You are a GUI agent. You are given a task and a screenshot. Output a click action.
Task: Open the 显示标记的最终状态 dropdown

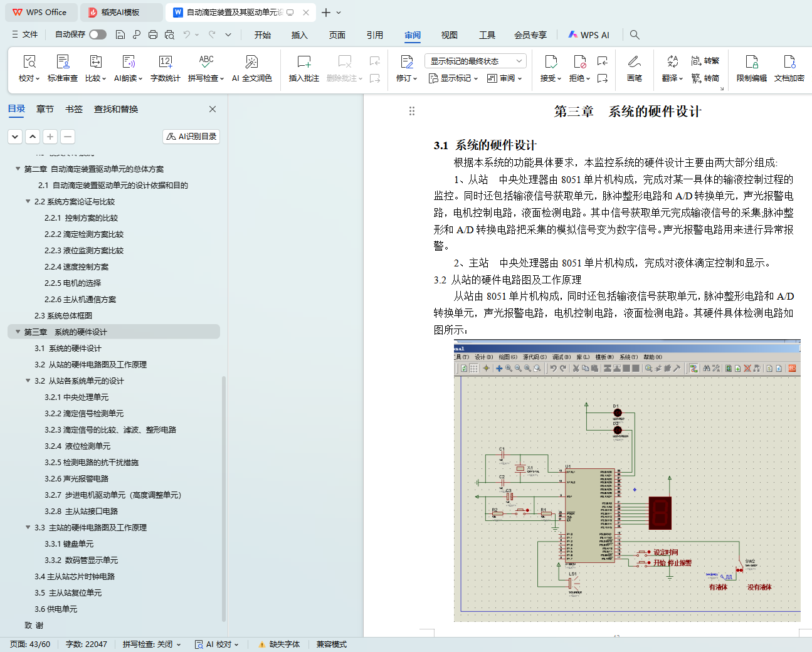[475, 61]
